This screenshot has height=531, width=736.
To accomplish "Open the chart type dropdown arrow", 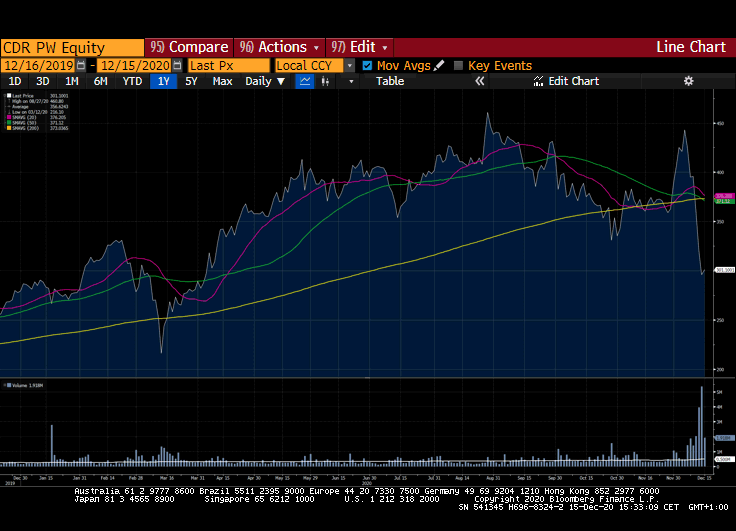I will point(349,81).
